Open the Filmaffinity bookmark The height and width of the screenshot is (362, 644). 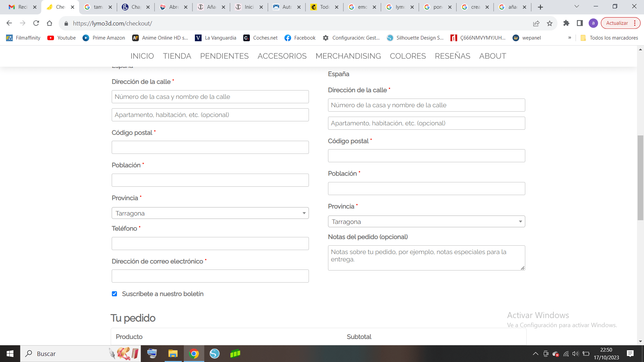click(23, 38)
